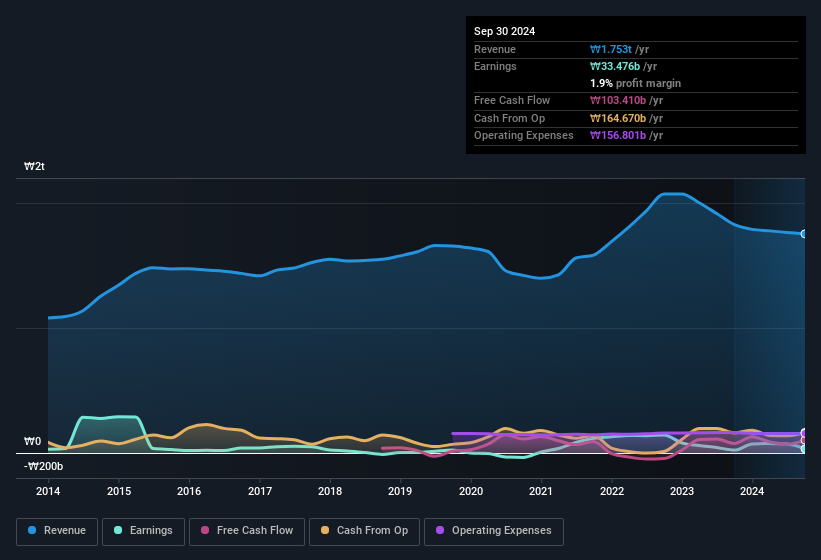The height and width of the screenshot is (560, 821).
Task: Click the ₩0 y-axis label
Action: (32, 441)
